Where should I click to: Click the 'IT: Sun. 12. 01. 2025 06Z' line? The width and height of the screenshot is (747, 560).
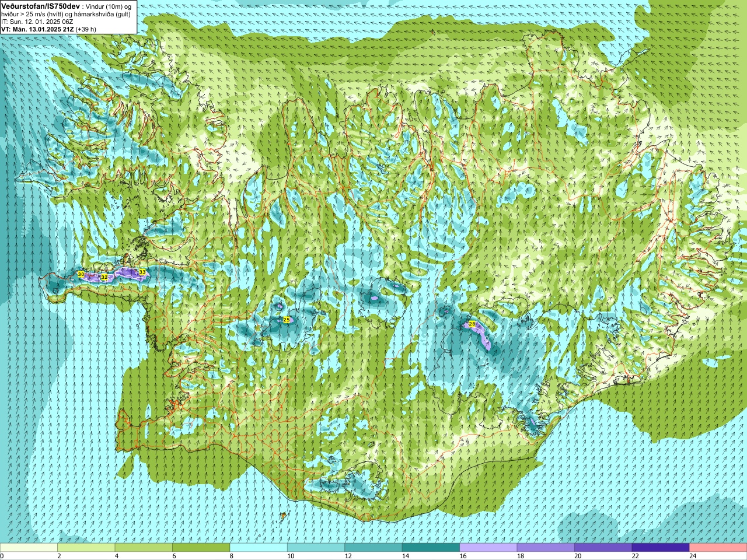(37, 22)
